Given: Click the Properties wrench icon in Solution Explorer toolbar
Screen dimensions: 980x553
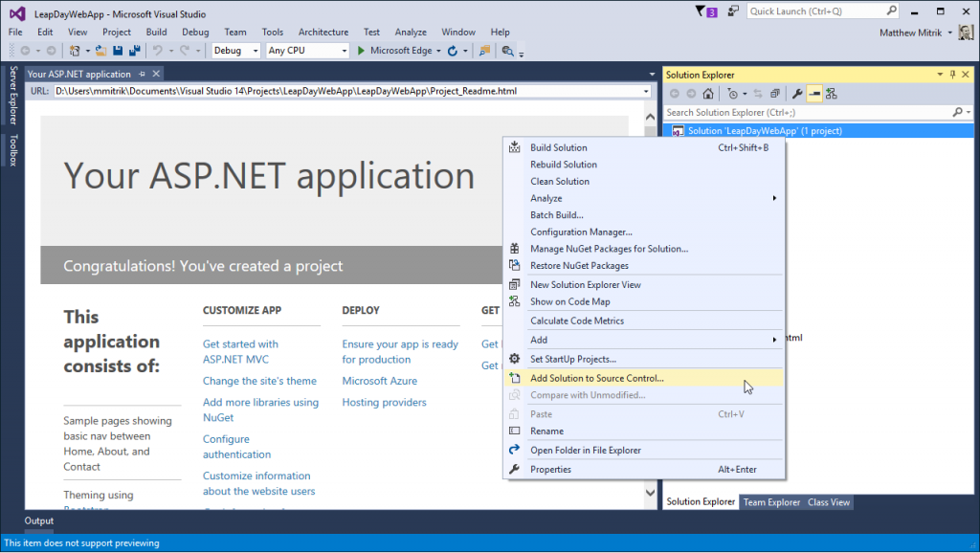Looking at the screenshot, I should pos(797,94).
